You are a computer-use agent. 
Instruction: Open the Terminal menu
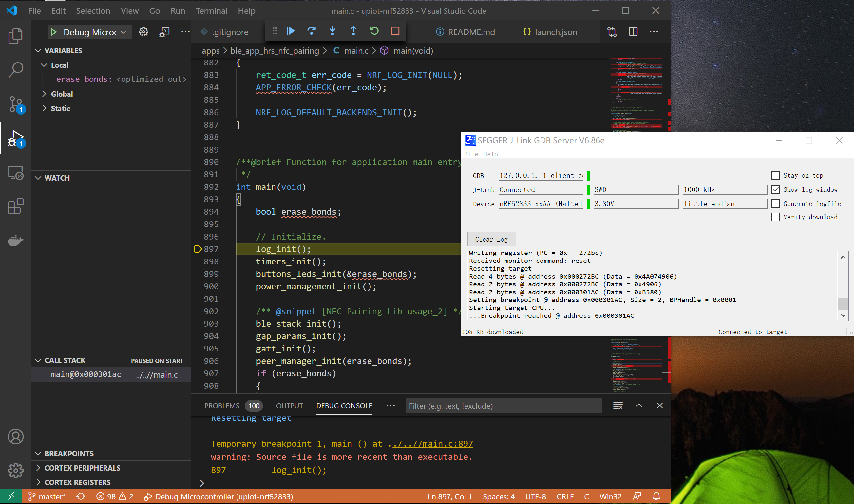pyautogui.click(x=211, y=11)
